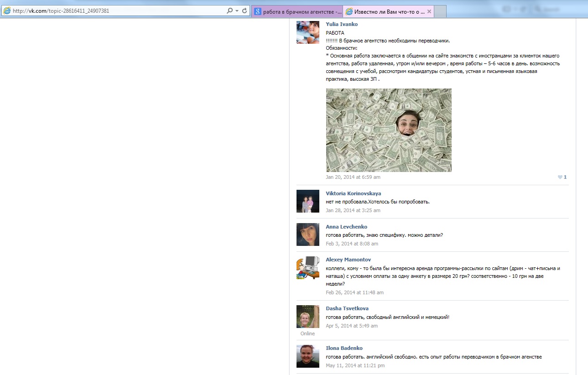Go to Anna Levchenko's profile
This screenshot has width=588, height=375.
click(x=346, y=227)
